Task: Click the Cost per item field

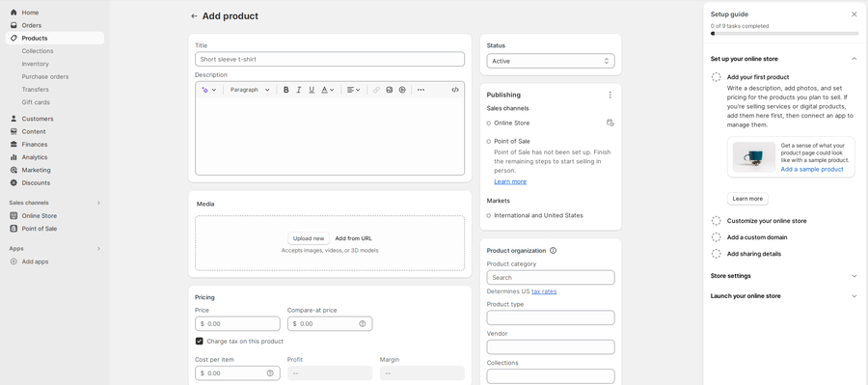Action: [237, 373]
